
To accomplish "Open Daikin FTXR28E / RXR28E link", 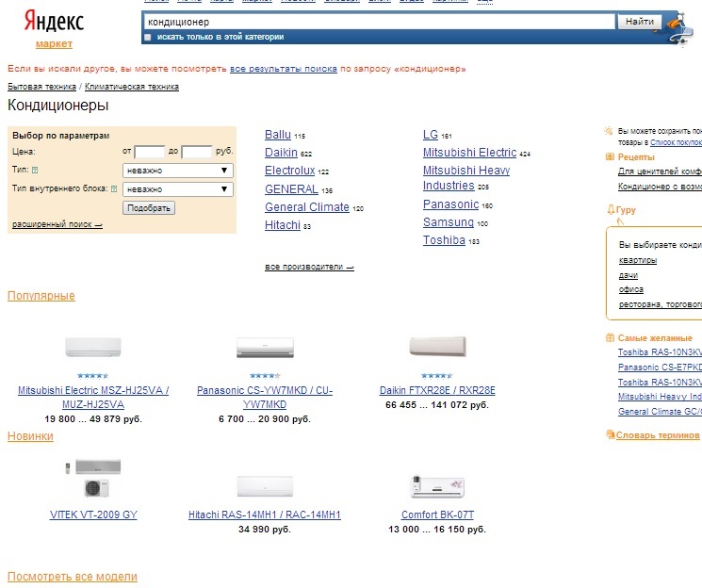I will pyautogui.click(x=437, y=390).
